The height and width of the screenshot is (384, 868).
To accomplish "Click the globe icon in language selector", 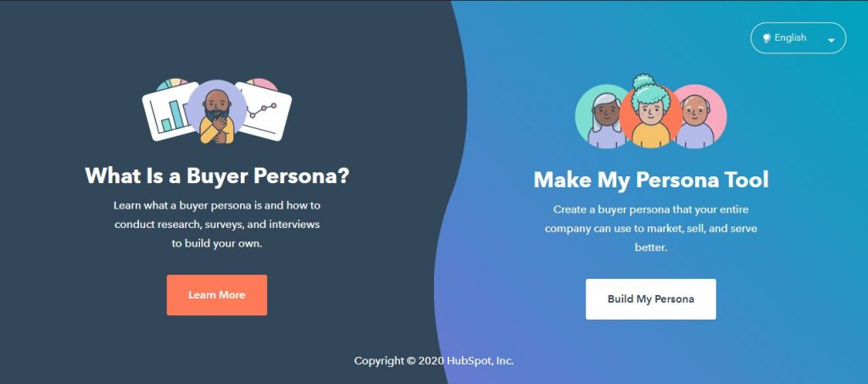I will tap(766, 38).
